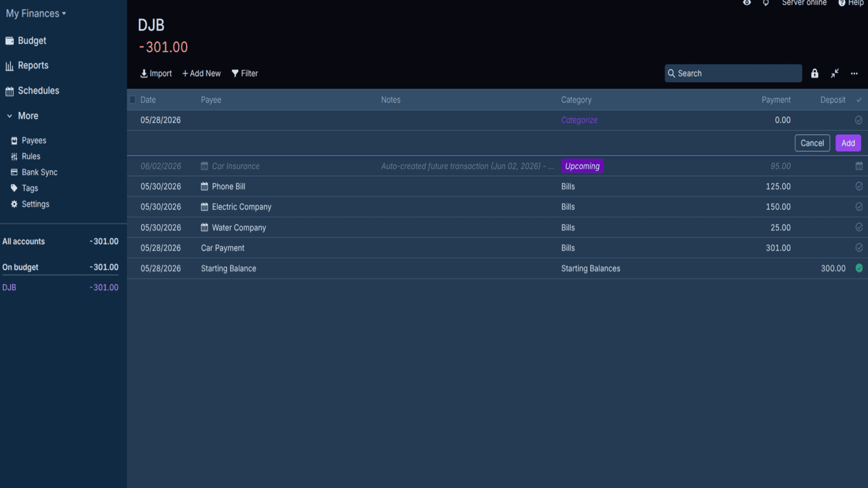
Task: Sort by the Payee column header
Action: [x=211, y=100]
